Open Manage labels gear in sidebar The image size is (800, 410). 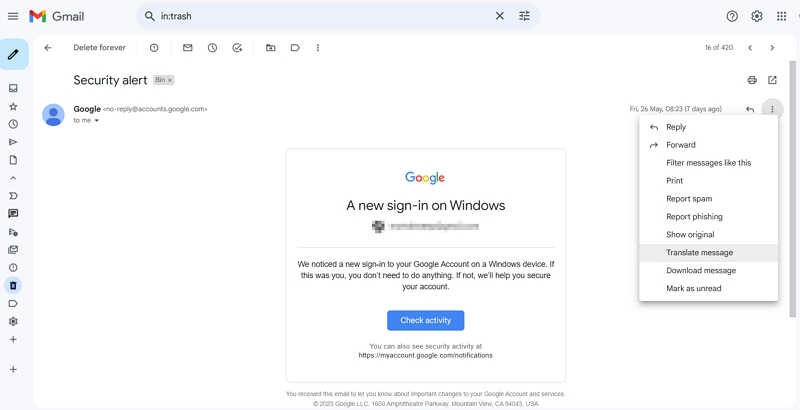pos(13,321)
